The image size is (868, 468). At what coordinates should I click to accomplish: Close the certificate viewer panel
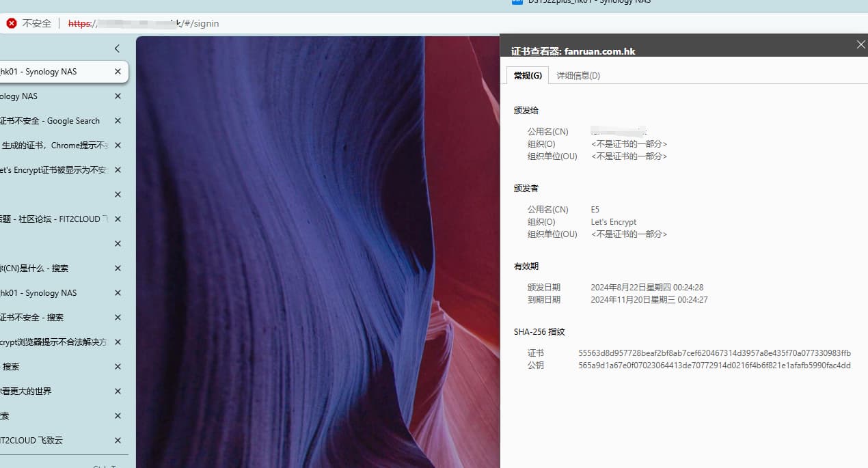tap(860, 44)
